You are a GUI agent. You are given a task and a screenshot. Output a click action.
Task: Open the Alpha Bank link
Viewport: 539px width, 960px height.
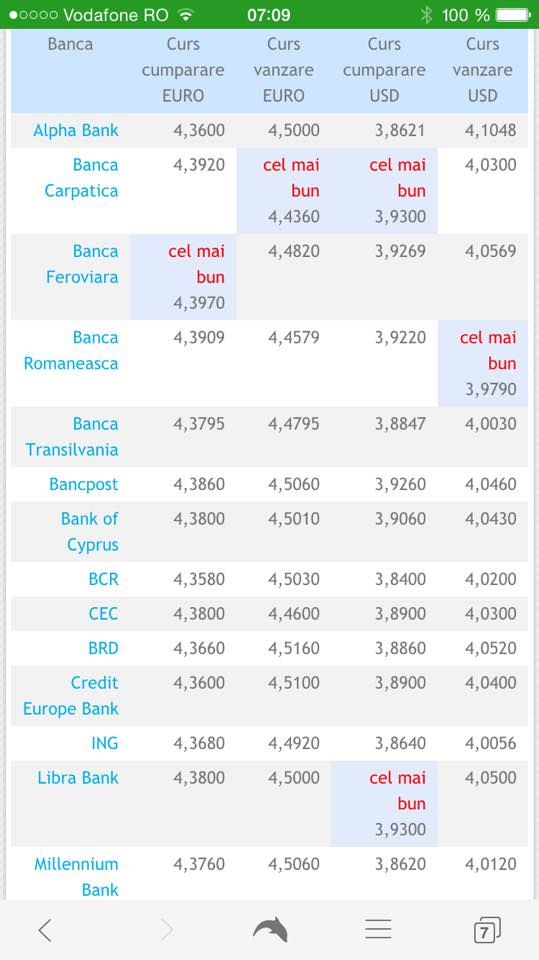[x=76, y=130]
